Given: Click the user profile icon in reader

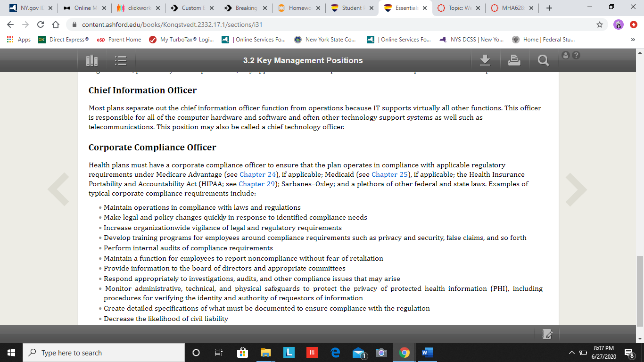Looking at the screenshot, I should tap(566, 55).
